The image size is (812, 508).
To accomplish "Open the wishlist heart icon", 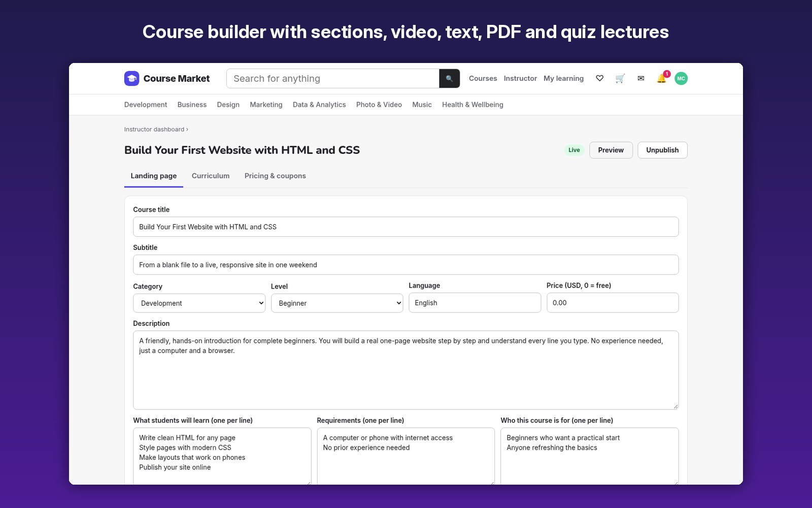I will point(599,78).
